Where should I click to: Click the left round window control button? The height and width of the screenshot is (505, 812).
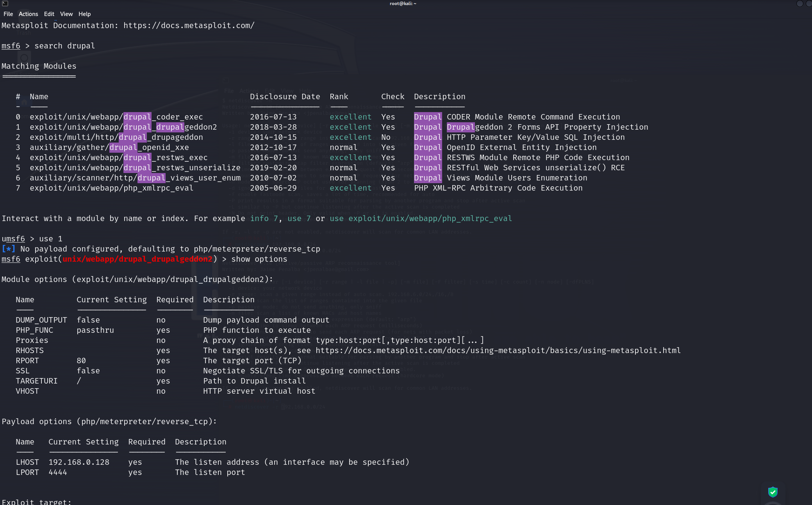(x=800, y=4)
